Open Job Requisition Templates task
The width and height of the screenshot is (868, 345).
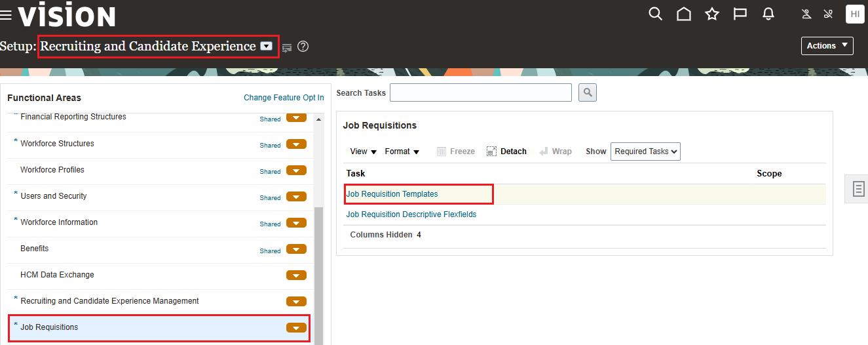click(392, 194)
